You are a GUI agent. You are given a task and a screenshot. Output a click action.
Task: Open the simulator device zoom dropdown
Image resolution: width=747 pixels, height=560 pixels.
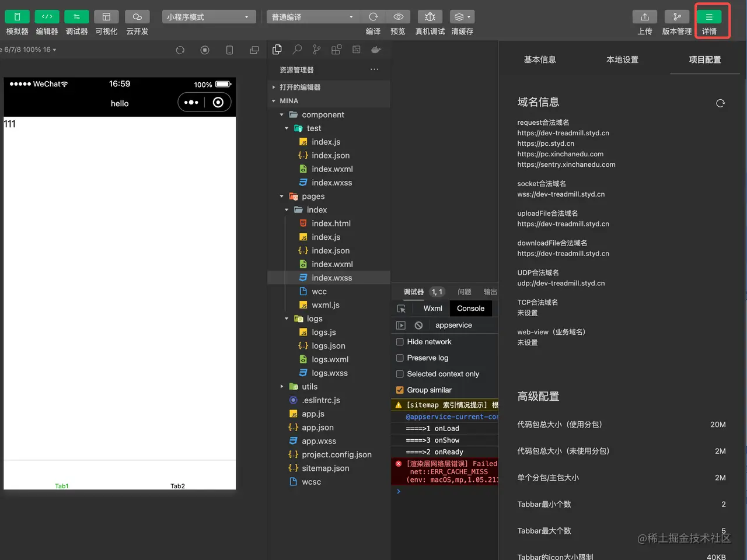click(x=29, y=50)
